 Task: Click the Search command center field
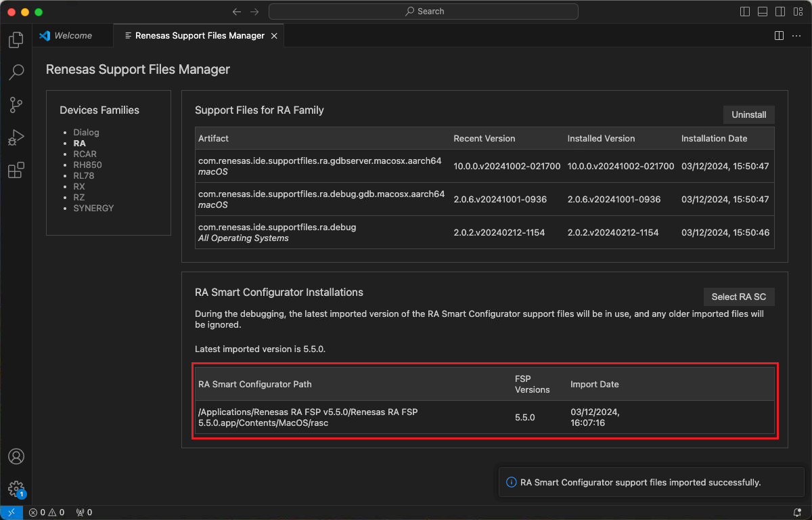pyautogui.click(x=424, y=12)
